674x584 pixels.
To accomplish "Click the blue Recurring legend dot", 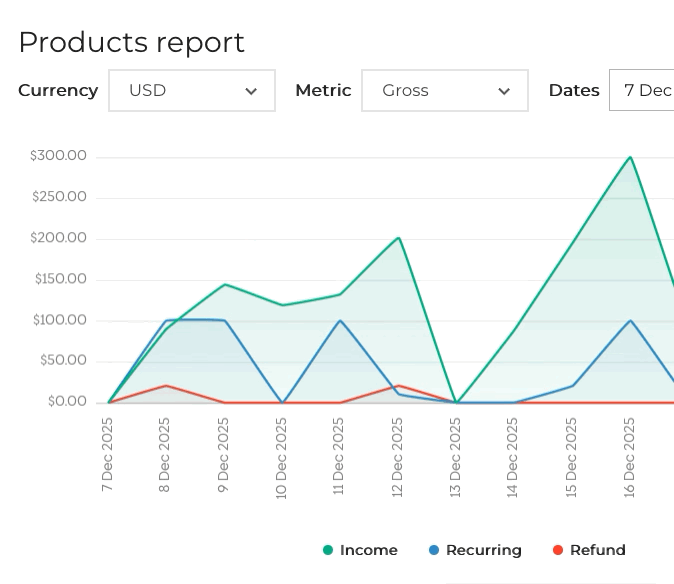I will [x=434, y=550].
